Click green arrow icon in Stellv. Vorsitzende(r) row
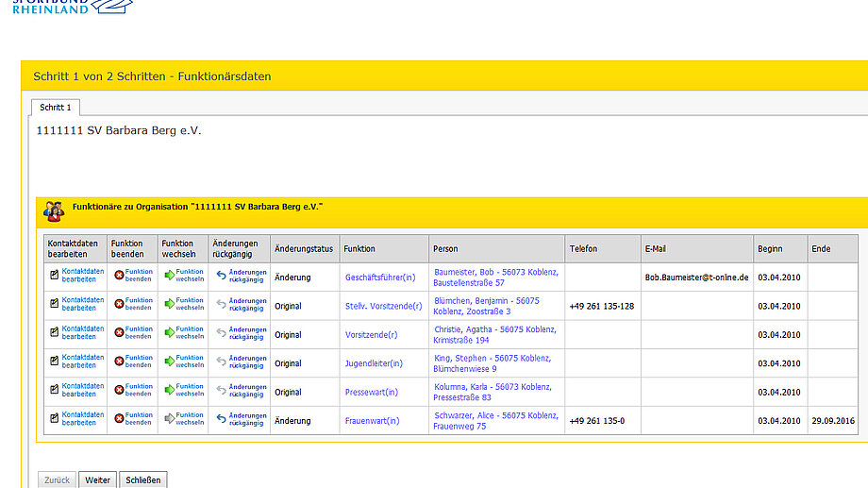Image resolution: width=868 pixels, height=488 pixels. pyautogui.click(x=170, y=305)
